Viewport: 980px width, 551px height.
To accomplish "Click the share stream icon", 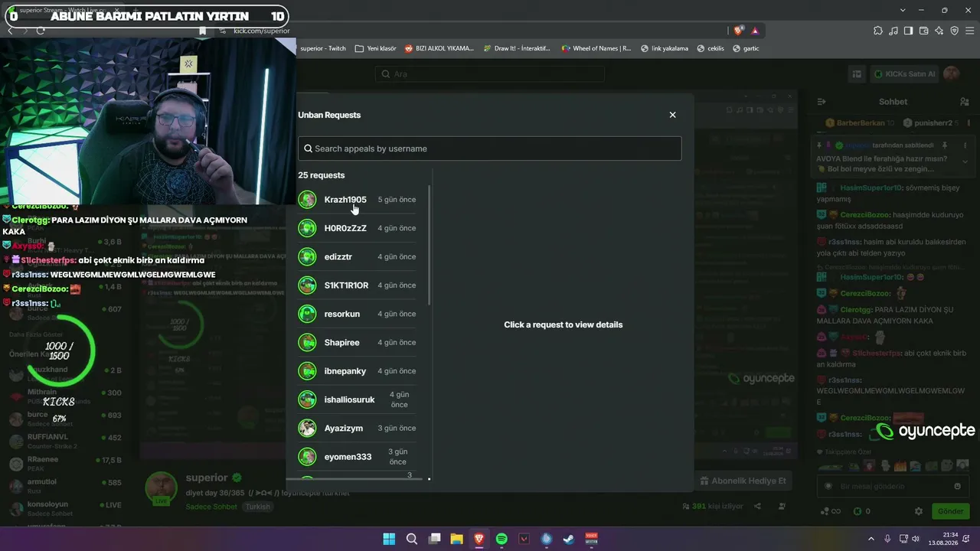I will pyautogui.click(x=757, y=507).
